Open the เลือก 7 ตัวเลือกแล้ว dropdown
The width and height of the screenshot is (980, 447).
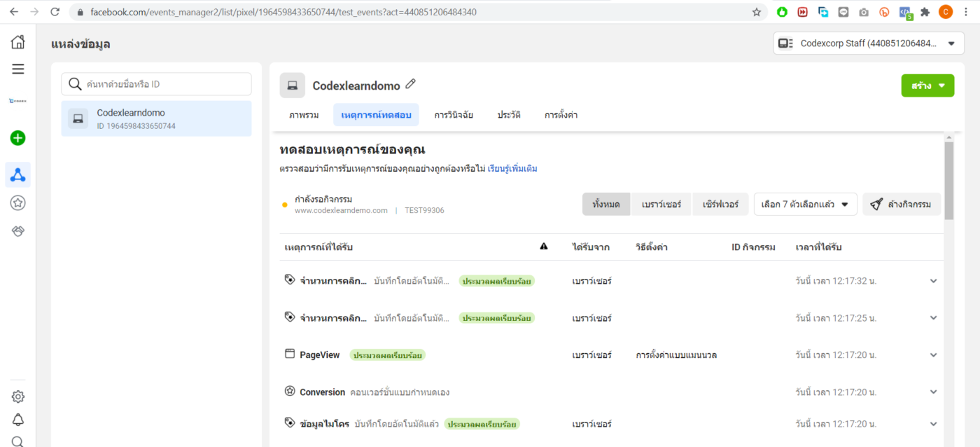tap(805, 205)
